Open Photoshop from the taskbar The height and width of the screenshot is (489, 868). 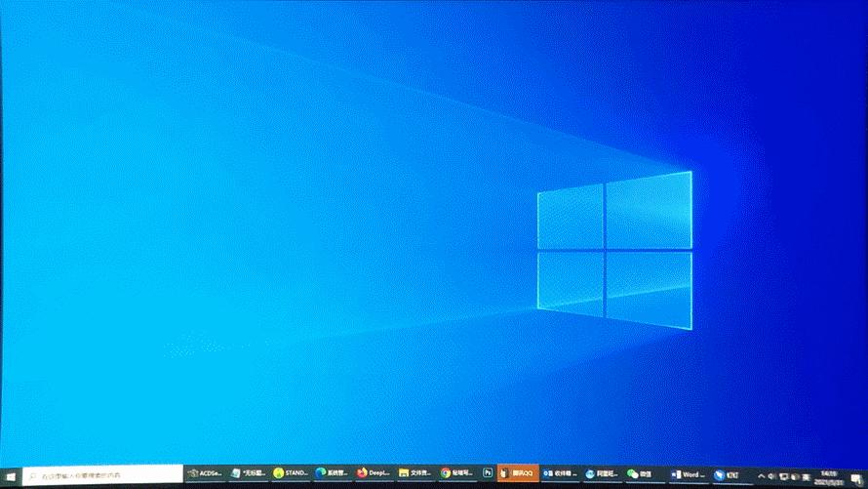[487, 473]
